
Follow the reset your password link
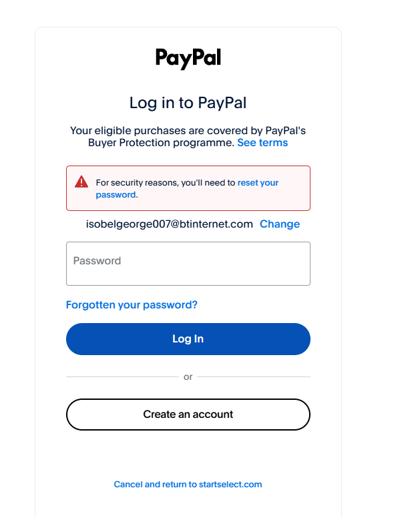(x=258, y=182)
